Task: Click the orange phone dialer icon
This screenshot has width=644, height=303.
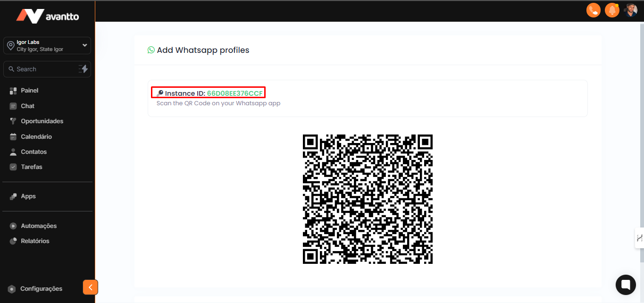Action: click(x=593, y=10)
